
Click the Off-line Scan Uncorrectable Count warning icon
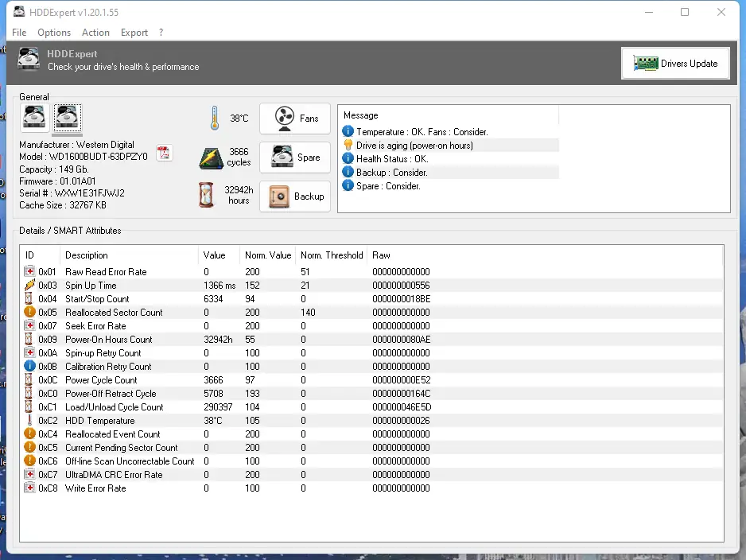(29, 461)
